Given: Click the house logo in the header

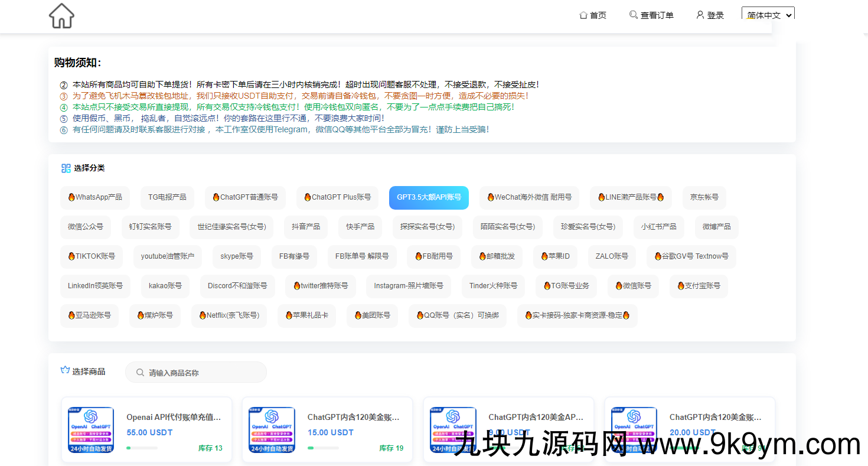Looking at the screenshot, I should coord(61,16).
